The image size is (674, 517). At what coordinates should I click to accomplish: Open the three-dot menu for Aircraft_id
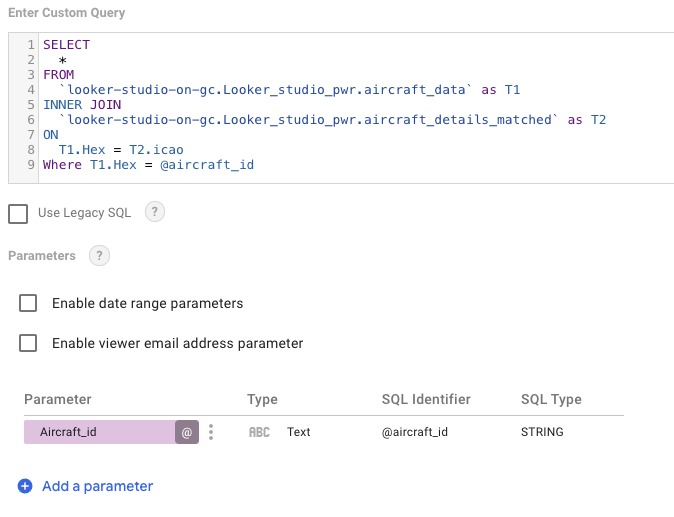click(211, 432)
